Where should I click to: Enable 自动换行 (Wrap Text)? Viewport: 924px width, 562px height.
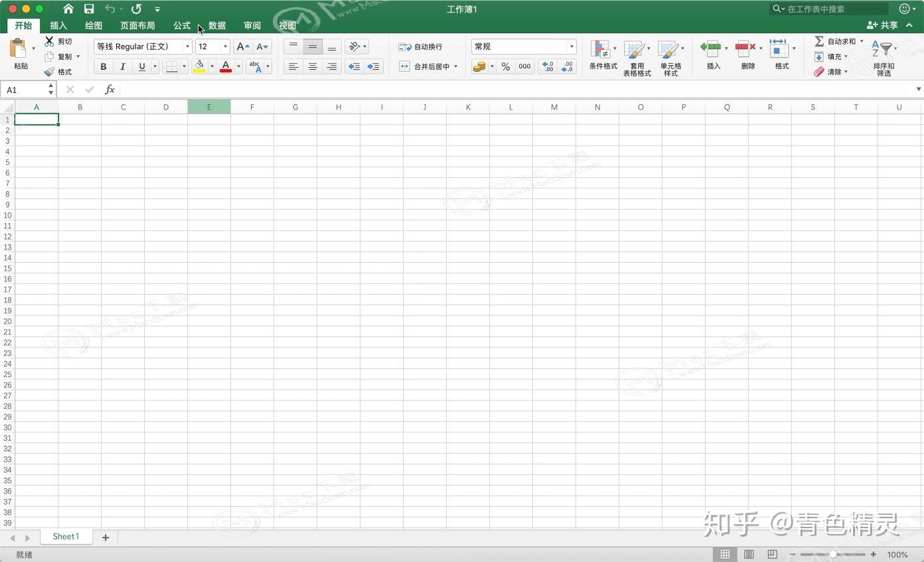tap(423, 46)
